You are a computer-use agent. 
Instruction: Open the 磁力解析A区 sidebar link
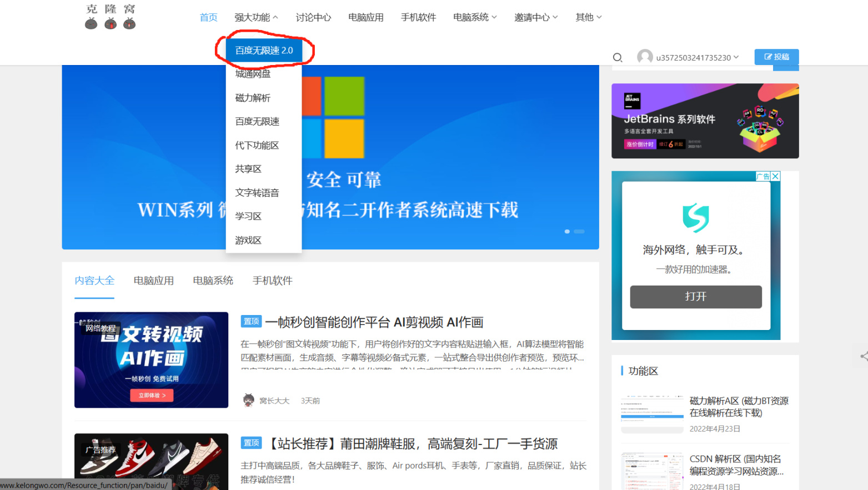tap(739, 407)
